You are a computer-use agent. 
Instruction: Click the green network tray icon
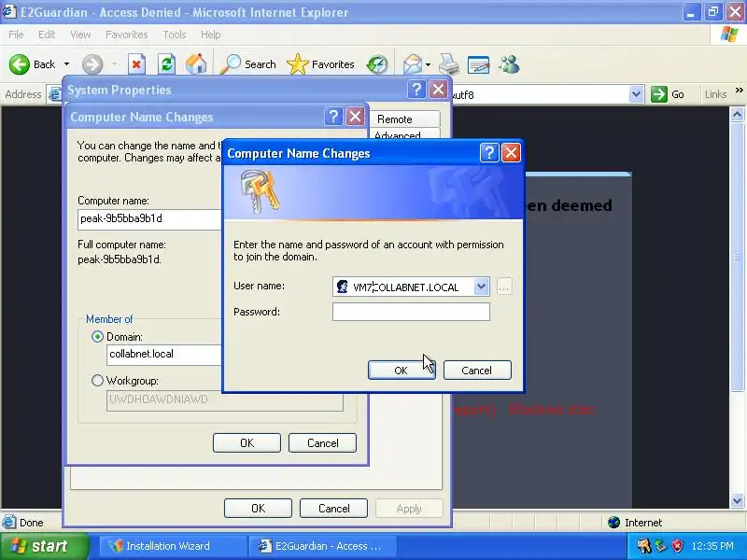click(x=661, y=546)
